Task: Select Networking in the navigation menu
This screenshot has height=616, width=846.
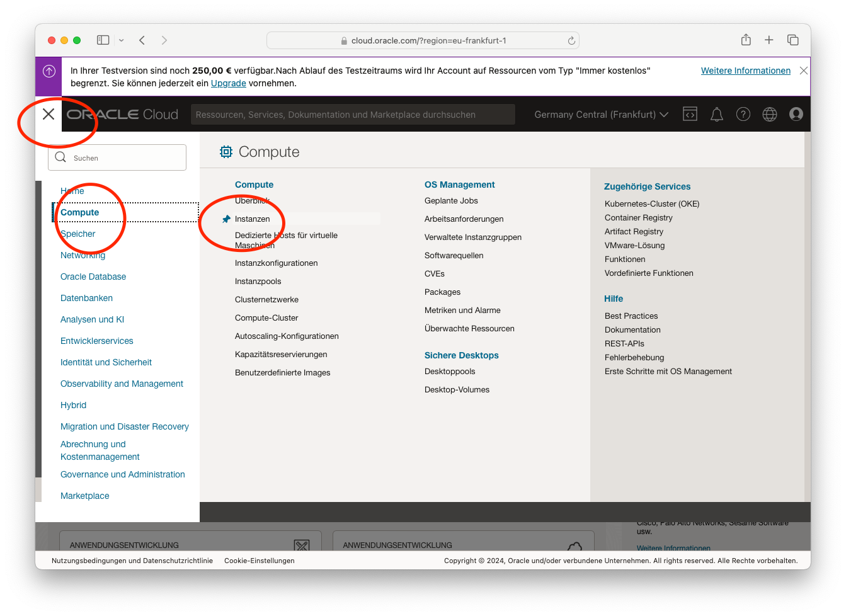Action: (x=83, y=255)
